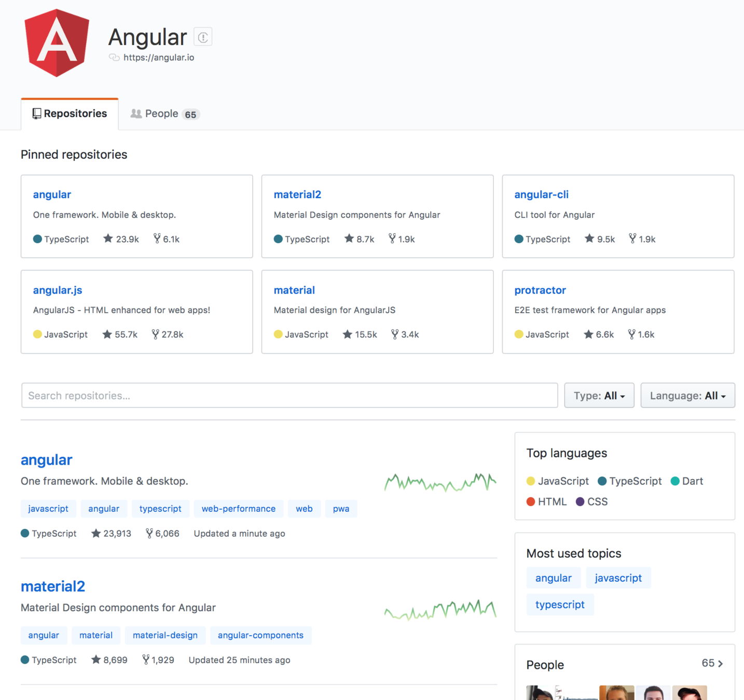The height and width of the screenshot is (700, 744).
Task: Select the web-performance topic tag
Action: [x=239, y=509]
